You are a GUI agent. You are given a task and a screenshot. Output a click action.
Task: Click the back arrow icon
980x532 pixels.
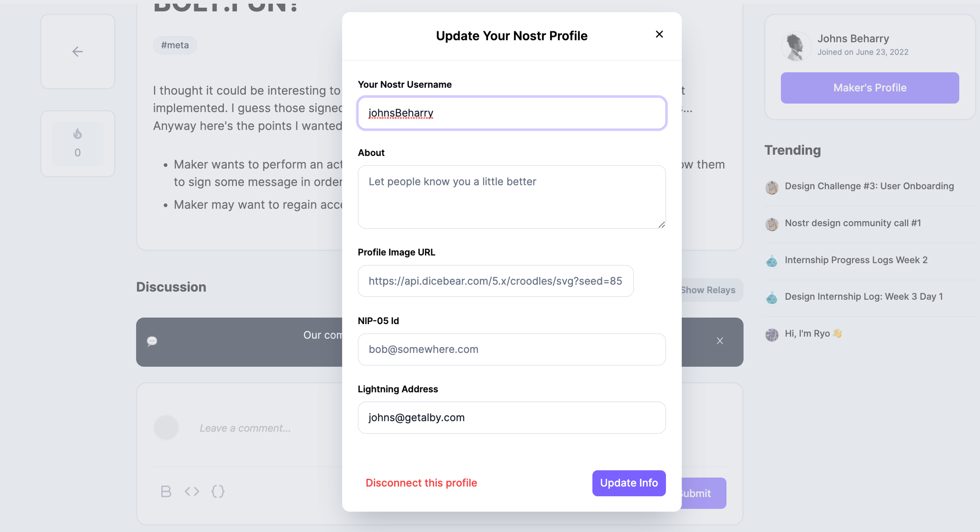coord(78,51)
